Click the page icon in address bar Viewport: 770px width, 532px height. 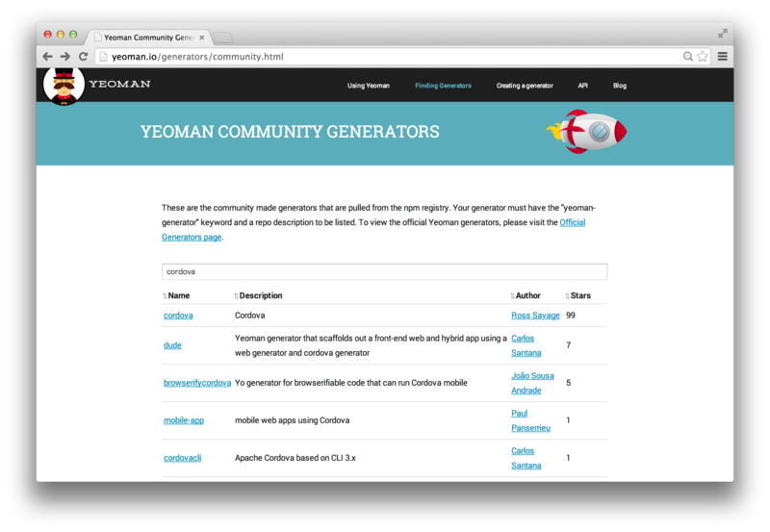click(x=103, y=57)
